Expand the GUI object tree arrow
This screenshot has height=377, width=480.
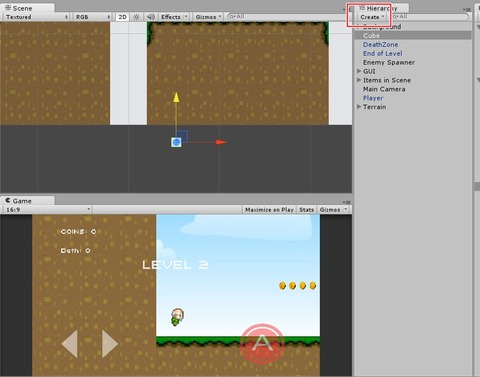[x=359, y=71]
